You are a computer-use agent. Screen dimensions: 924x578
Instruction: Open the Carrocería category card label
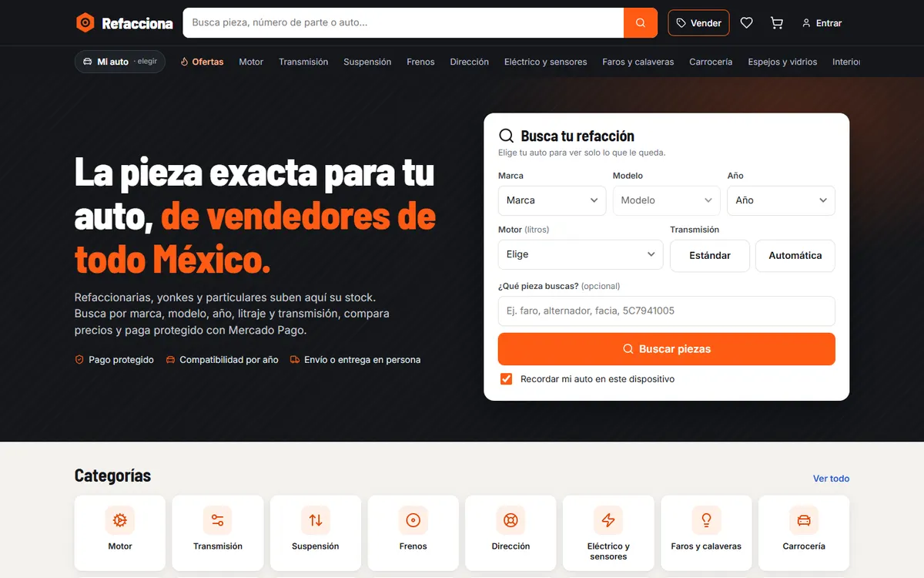(804, 546)
